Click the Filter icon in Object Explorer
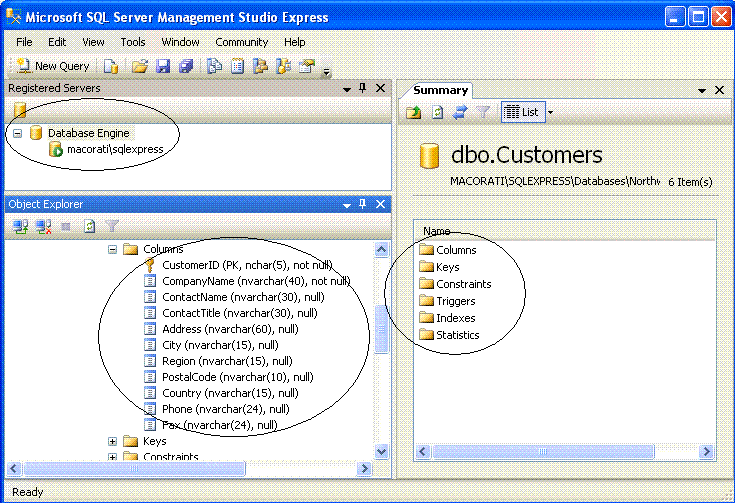Screen dimensions: 735x503 112,227
